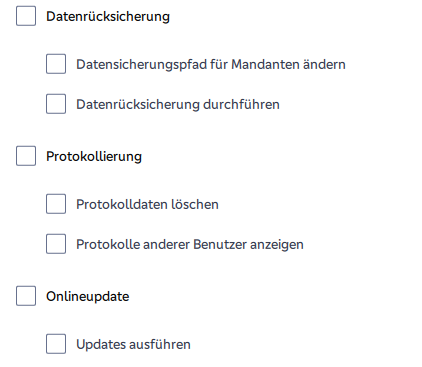Click the word durchführen in the restore option
The image size is (422, 367).
[x=241, y=104]
